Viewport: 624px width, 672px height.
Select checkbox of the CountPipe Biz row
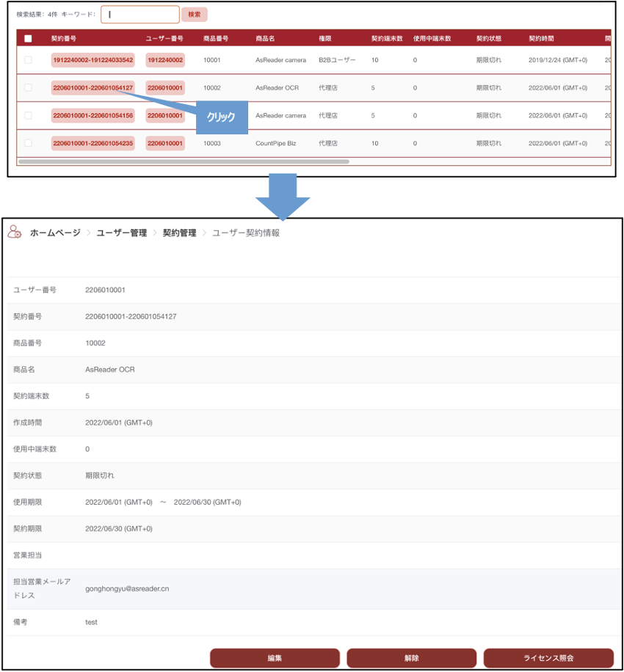[x=28, y=143]
